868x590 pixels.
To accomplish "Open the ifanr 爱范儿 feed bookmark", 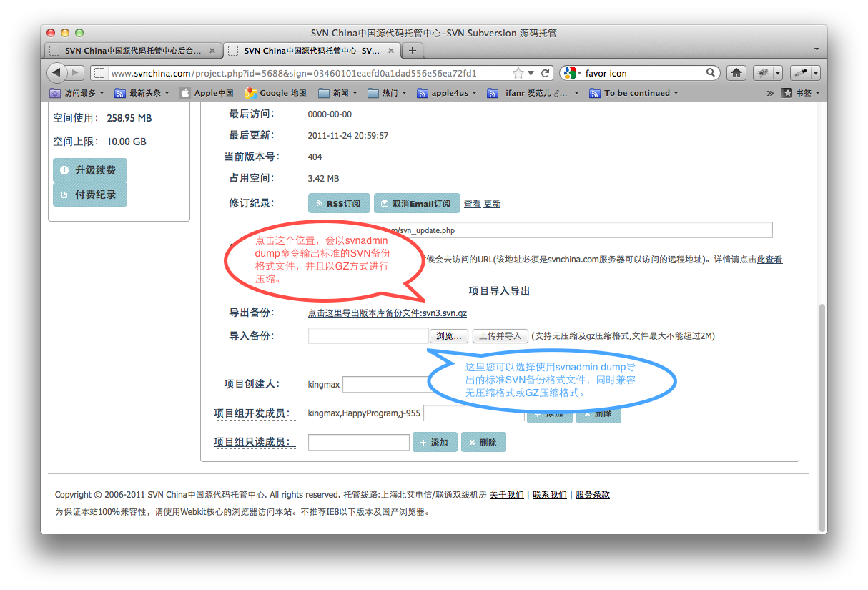I will click(533, 93).
